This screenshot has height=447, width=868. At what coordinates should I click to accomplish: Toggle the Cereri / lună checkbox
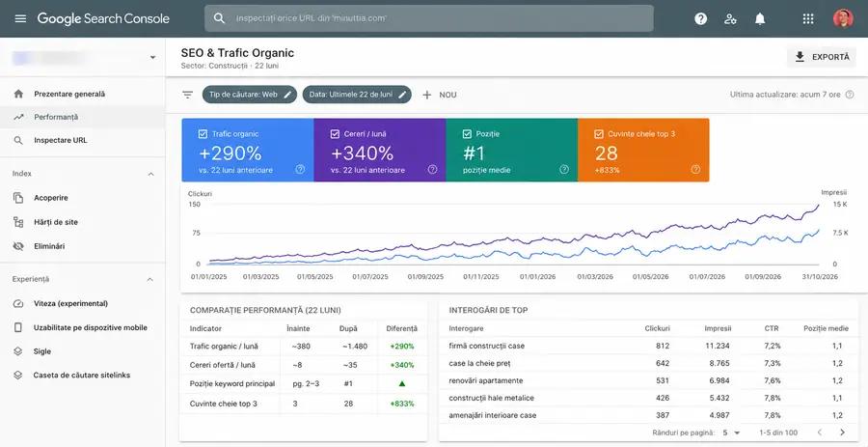(x=335, y=134)
